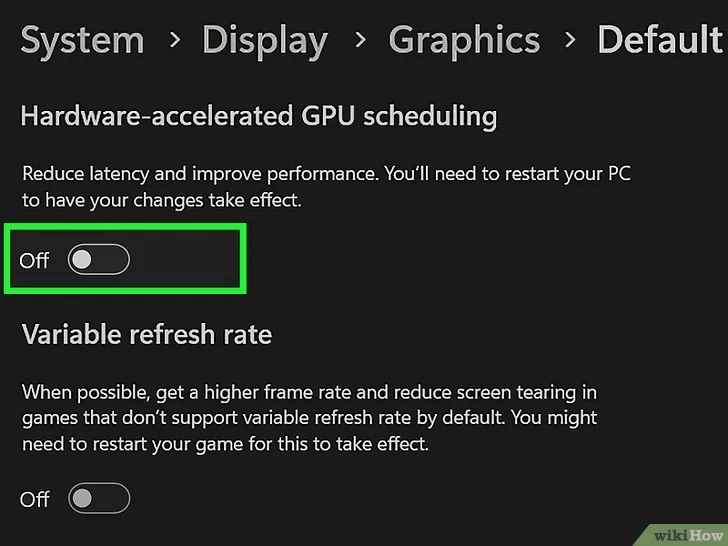Image resolution: width=728 pixels, height=546 pixels.
Task: Toggle Hardware-accelerated GPU scheduling switch
Action: (98, 260)
